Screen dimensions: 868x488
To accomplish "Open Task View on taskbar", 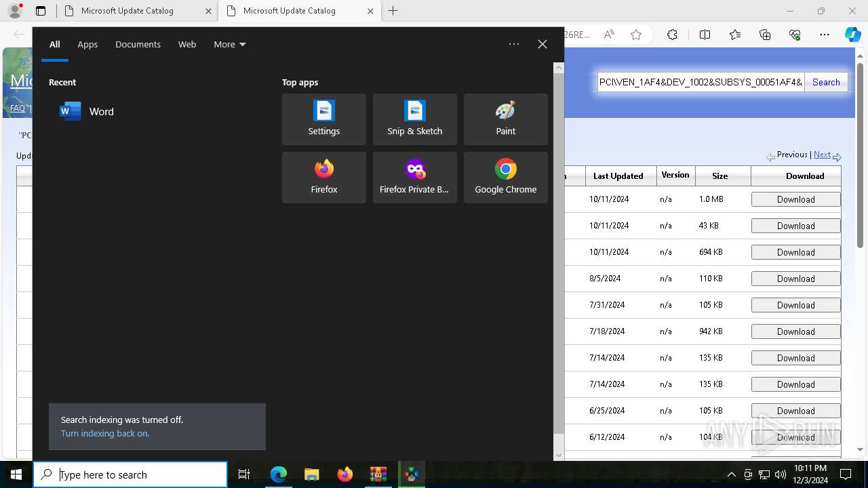I will [x=244, y=474].
